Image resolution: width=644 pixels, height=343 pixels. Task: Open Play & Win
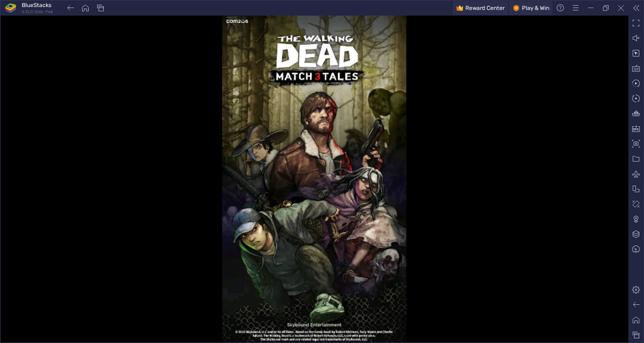coord(531,8)
